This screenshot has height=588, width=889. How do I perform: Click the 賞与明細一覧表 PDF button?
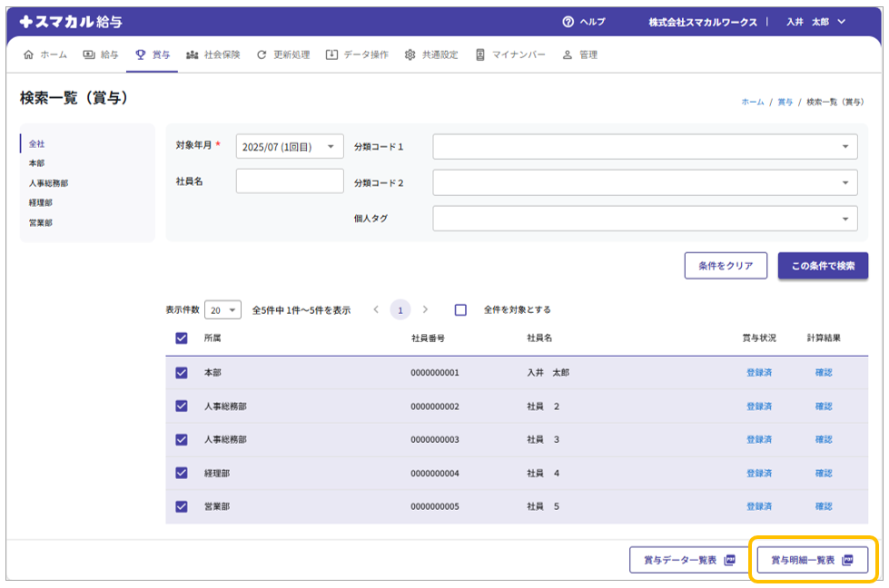click(813, 560)
